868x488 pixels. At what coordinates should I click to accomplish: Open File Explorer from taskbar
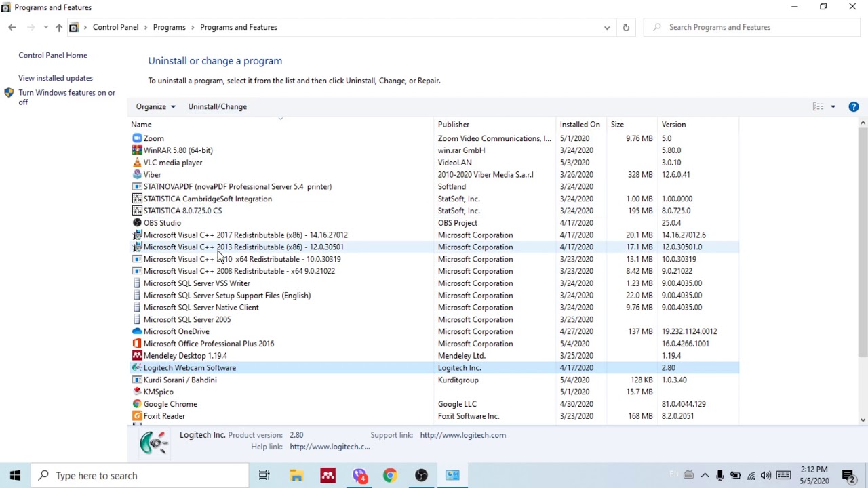pyautogui.click(x=296, y=475)
